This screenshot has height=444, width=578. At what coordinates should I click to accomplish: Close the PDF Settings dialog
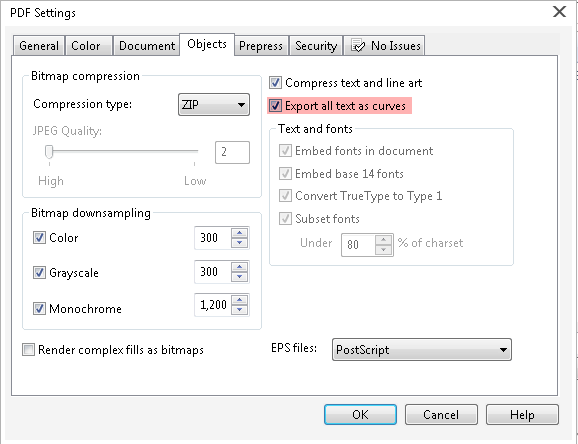pyautogui.click(x=559, y=11)
